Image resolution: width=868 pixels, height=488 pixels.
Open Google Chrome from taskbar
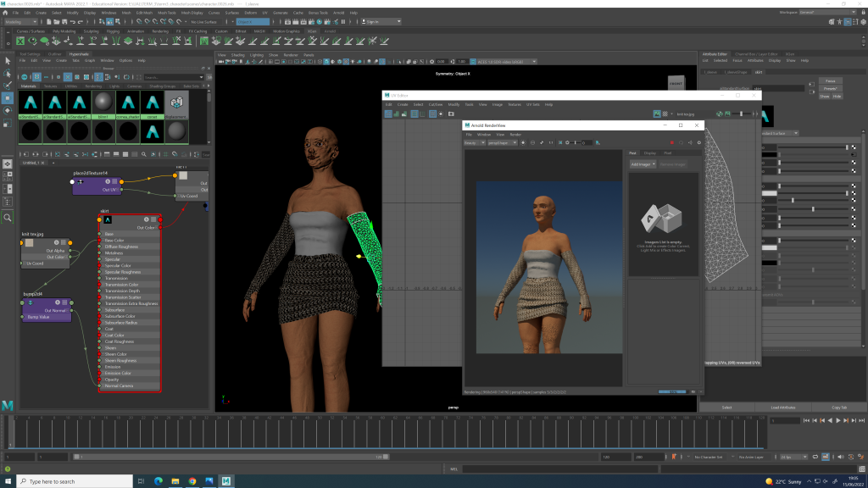[x=192, y=481]
